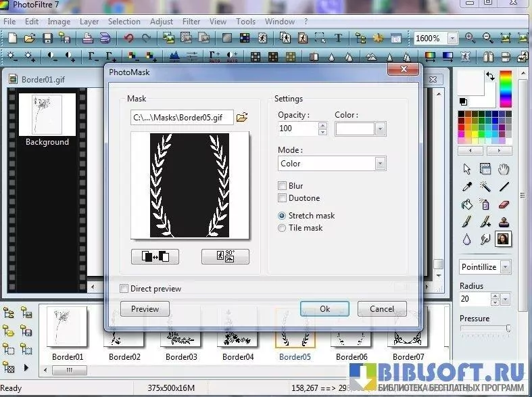Open the mask Color dropdown

click(x=380, y=129)
